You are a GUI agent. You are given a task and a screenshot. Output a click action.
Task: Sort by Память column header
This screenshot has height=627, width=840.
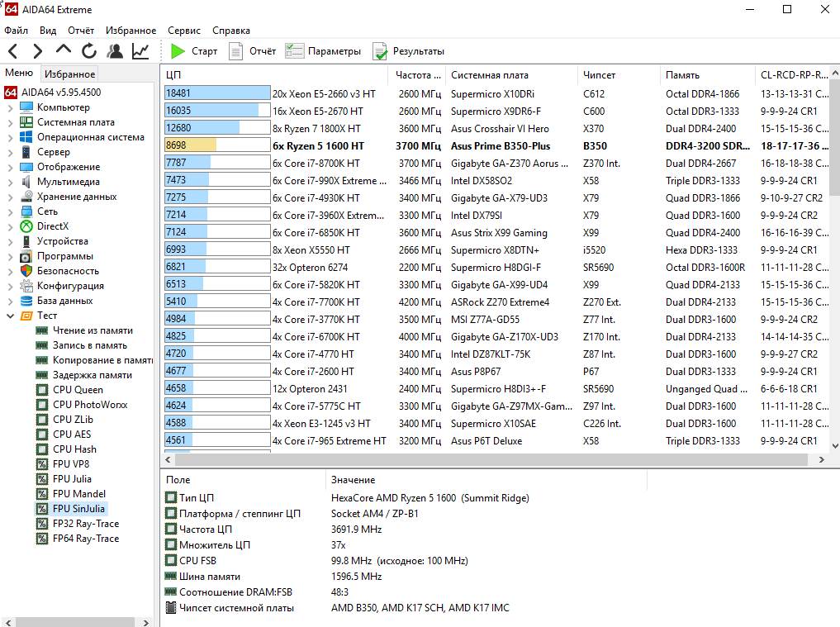707,75
